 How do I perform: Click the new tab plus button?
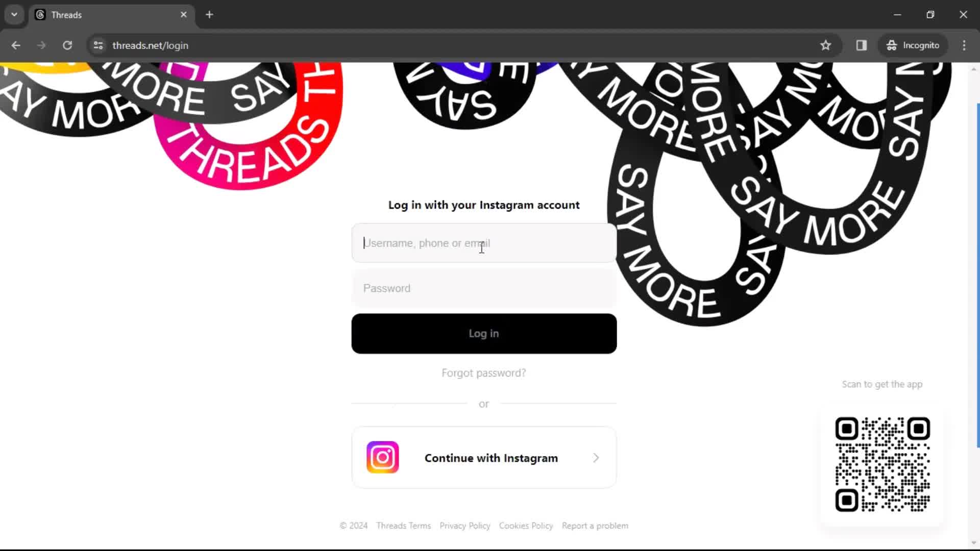click(210, 15)
